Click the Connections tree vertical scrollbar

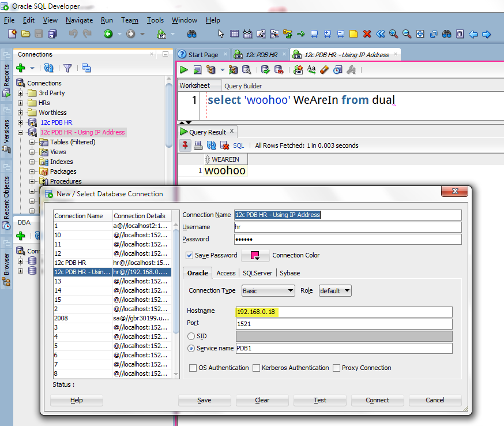pyautogui.click(x=169, y=116)
